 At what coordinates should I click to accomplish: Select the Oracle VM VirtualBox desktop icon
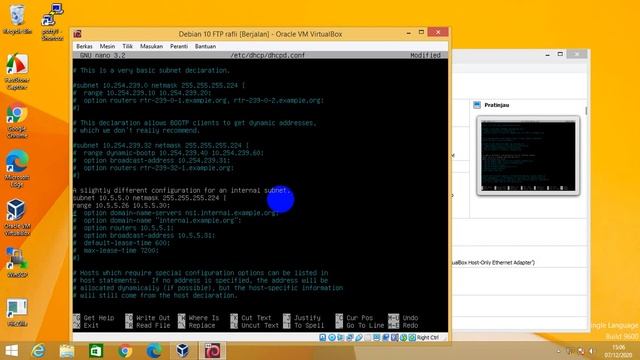[17, 217]
